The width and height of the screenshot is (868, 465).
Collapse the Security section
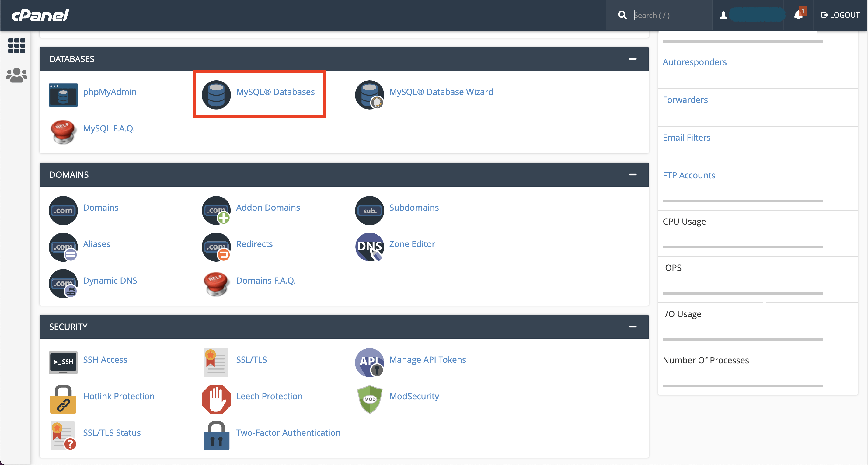coord(633,327)
